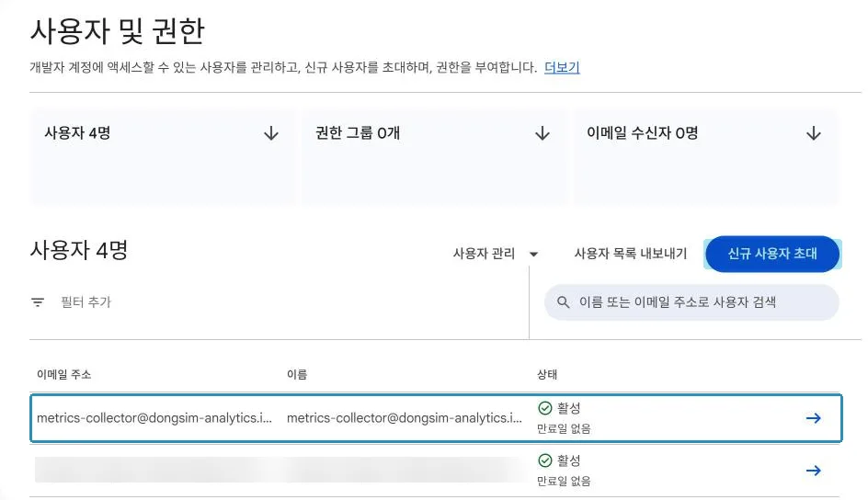Click the 이메일 수신자 0명 card label

642,132
